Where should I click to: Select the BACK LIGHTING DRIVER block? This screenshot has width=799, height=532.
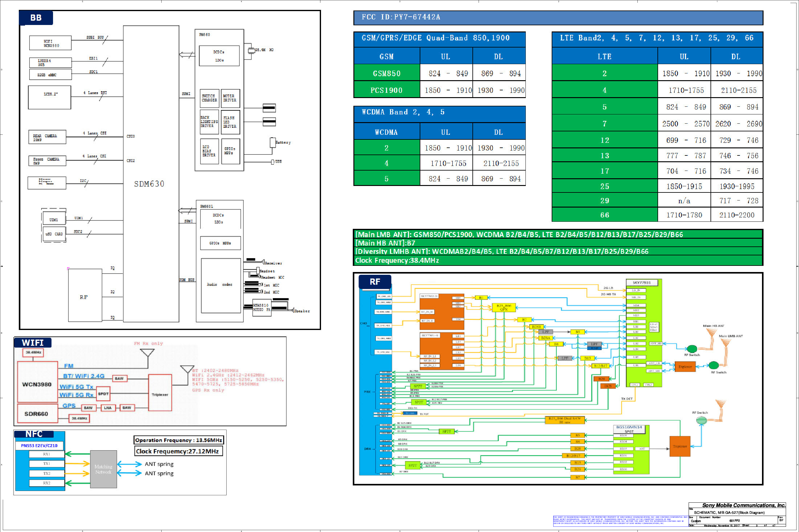click(209, 122)
